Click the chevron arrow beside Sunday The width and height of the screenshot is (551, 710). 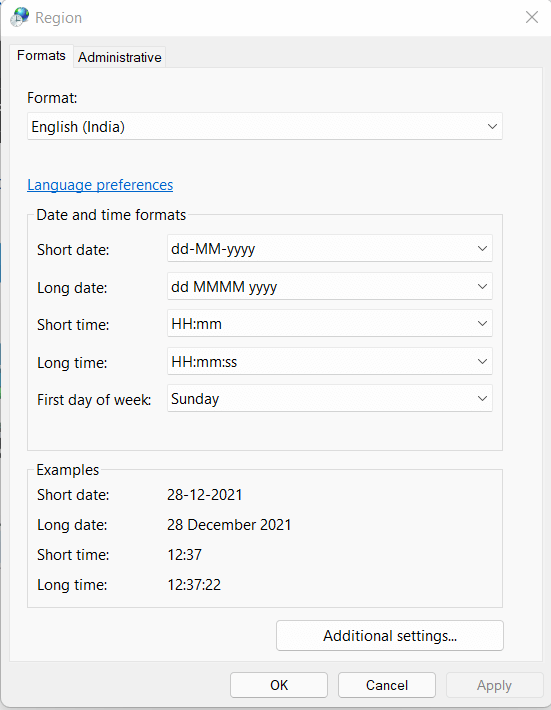click(482, 398)
